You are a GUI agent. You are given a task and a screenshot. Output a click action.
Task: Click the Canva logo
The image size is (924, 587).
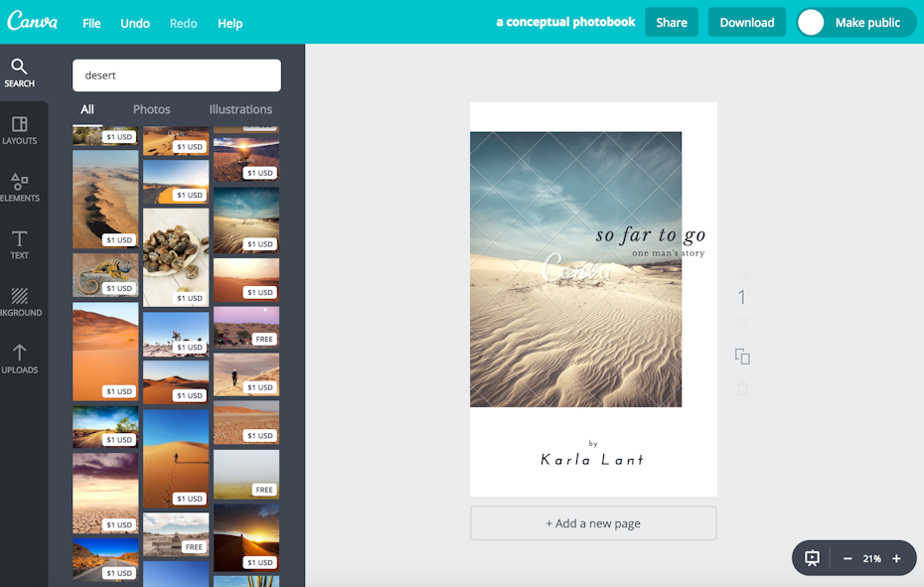point(33,22)
